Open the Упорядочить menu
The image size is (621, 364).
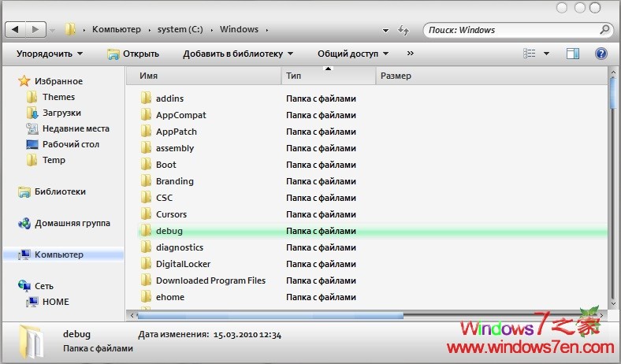tap(50, 54)
